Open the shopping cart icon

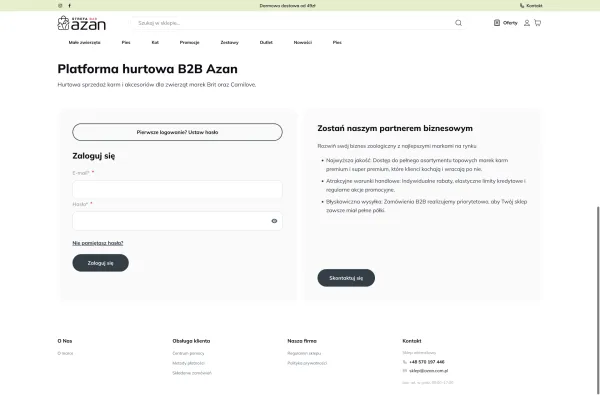point(538,23)
